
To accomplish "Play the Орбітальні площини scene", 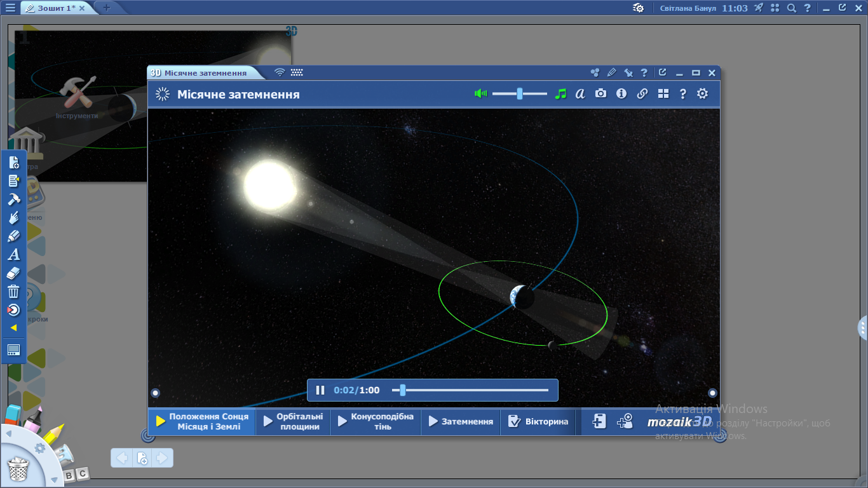I will click(293, 422).
